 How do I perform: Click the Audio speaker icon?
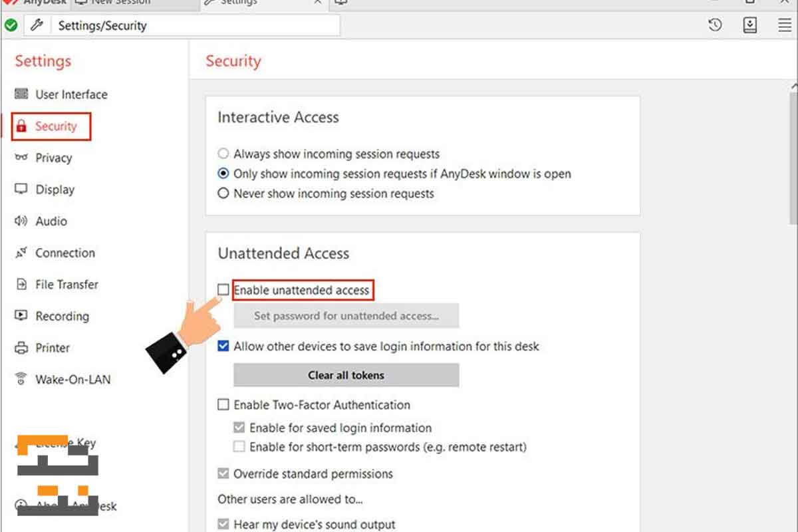point(21,221)
